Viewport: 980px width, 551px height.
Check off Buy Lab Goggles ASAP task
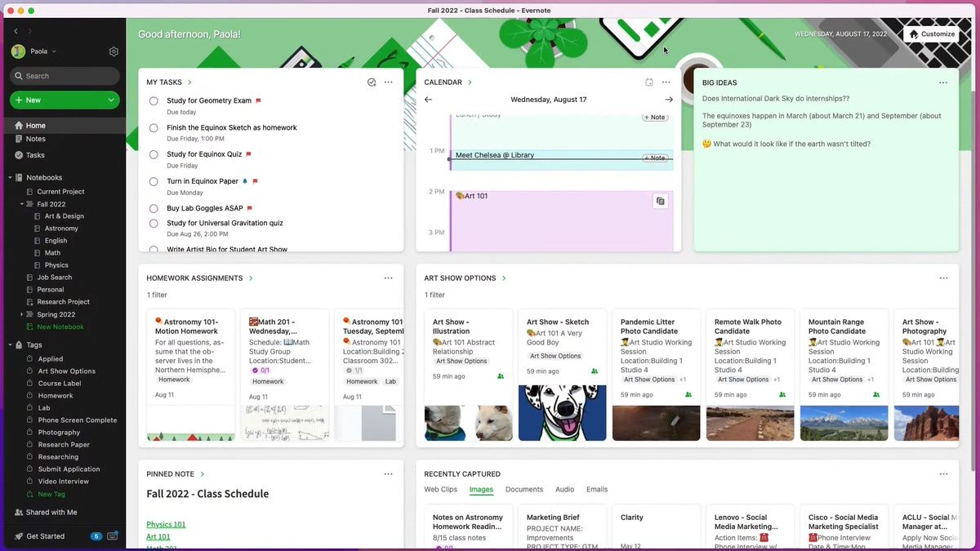pos(154,209)
